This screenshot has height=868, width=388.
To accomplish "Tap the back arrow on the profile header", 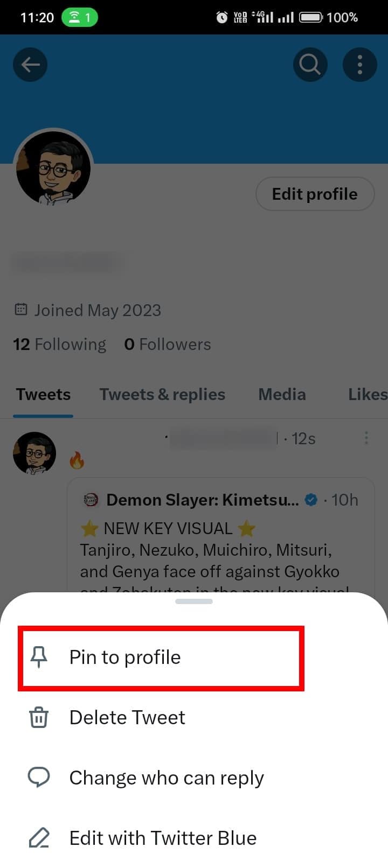I will pyautogui.click(x=30, y=64).
